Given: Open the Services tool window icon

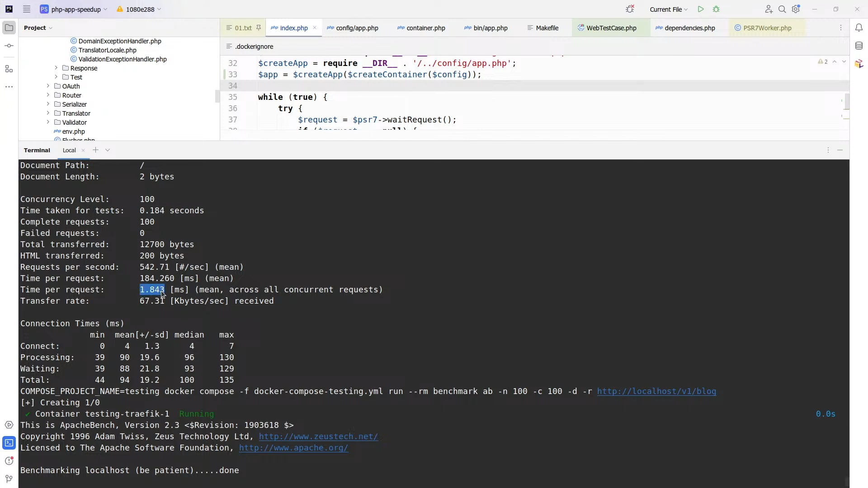Looking at the screenshot, I should click(x=9, y=425).
